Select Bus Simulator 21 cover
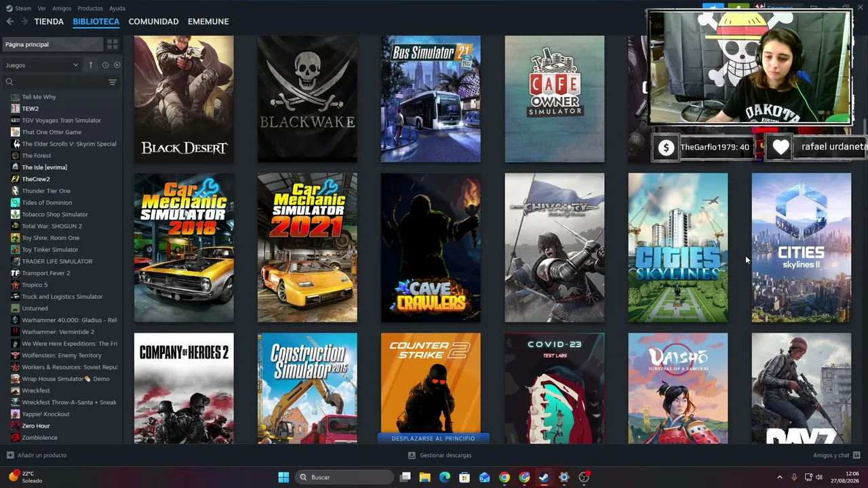868x488 pixels. pos(431,99)
